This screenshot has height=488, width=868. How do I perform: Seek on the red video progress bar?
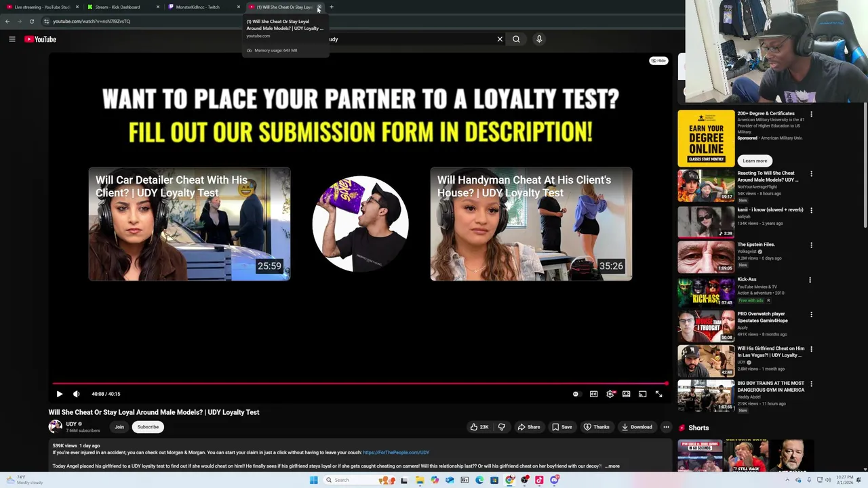pos(360,384)
